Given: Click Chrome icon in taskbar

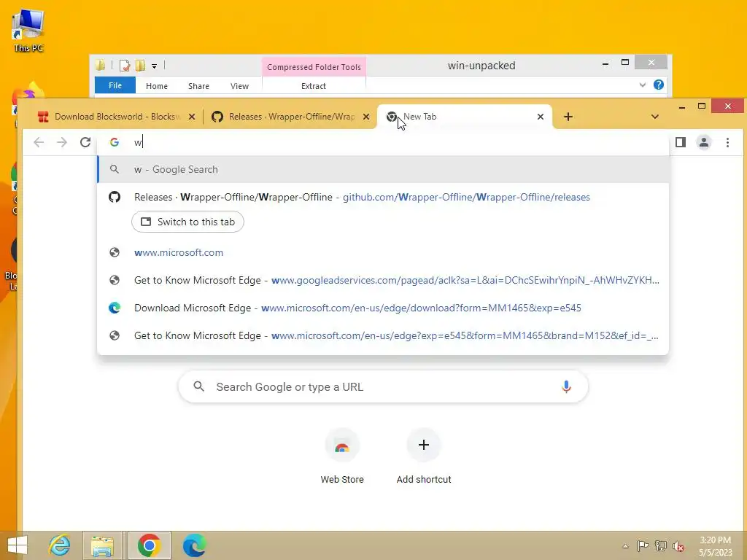Looking at the screenshot, I should point(149,545).
